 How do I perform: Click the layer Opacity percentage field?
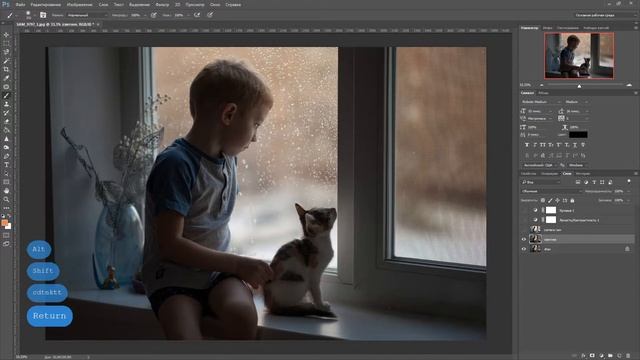click(619, 191)
